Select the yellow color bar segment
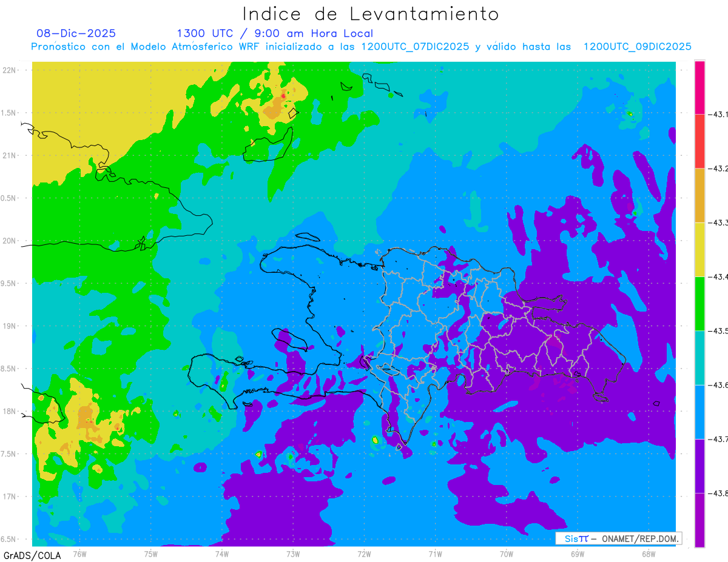The image size is (728, 562). [x=699, y=249]
